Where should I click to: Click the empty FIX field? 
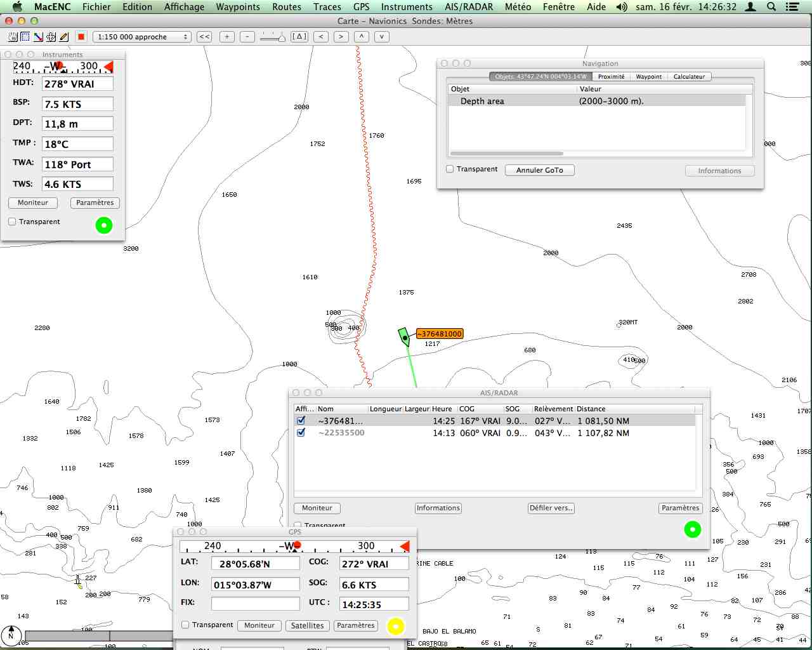256,604
